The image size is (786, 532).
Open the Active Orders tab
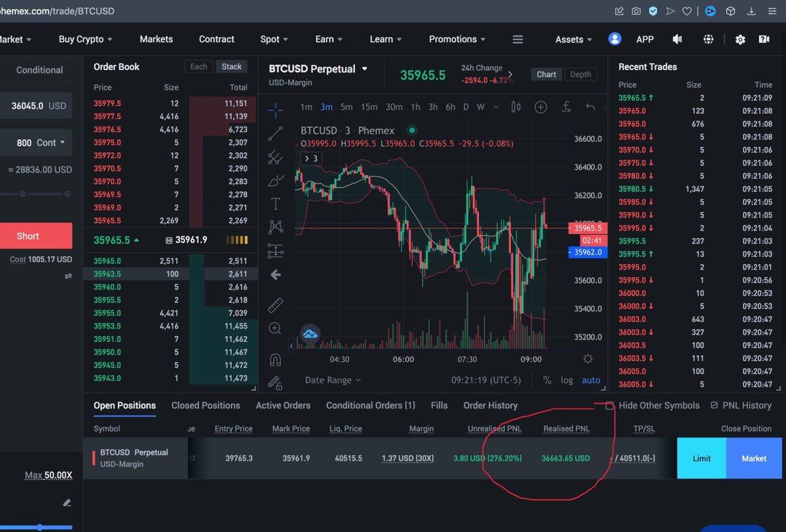pyautogui.click(x=283, y=406)
